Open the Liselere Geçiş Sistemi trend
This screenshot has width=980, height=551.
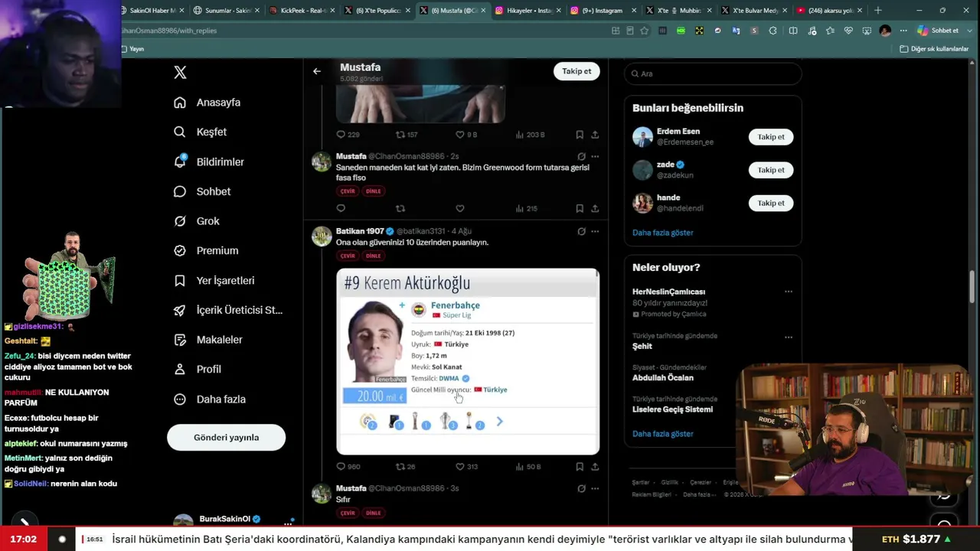(672, 409)
